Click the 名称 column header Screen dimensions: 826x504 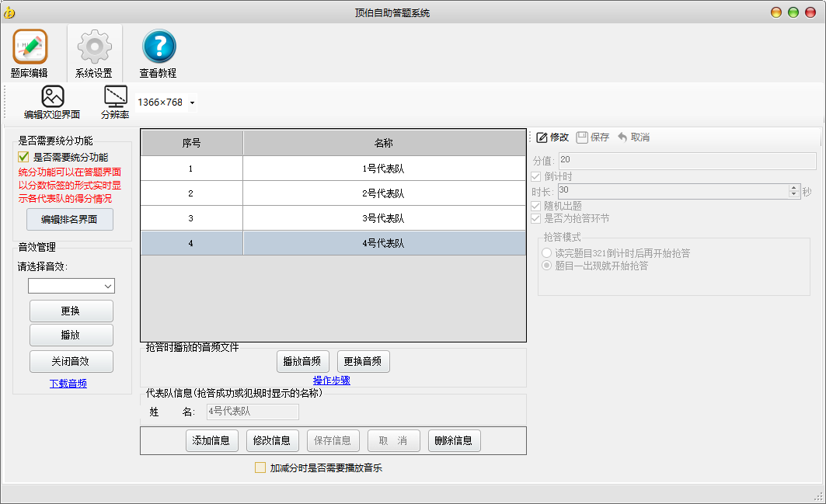point(384,143)
